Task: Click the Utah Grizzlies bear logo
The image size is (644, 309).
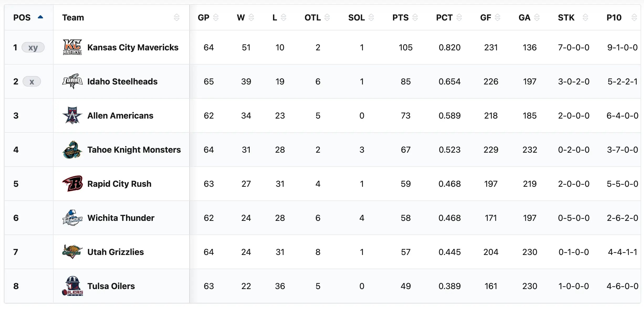Action: [72, 252]
